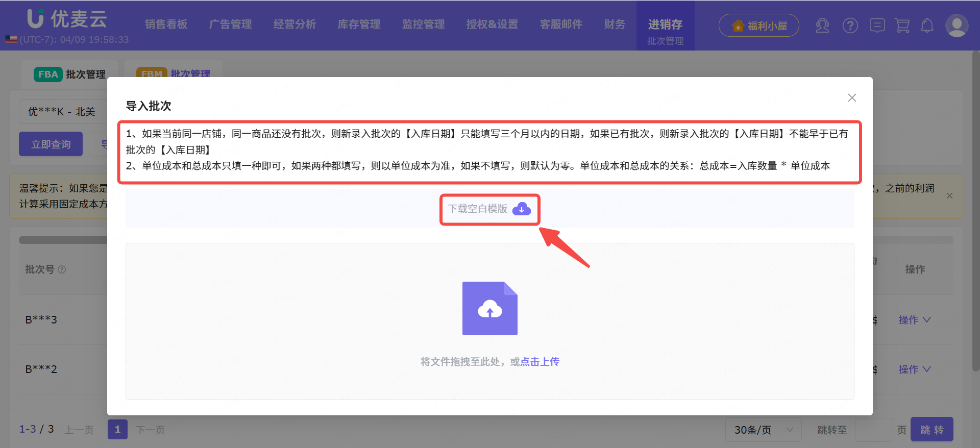Dismiss the 温馨提示 warning banner
The width and height of the screenshot is (980, 448).
click(949, 196)
